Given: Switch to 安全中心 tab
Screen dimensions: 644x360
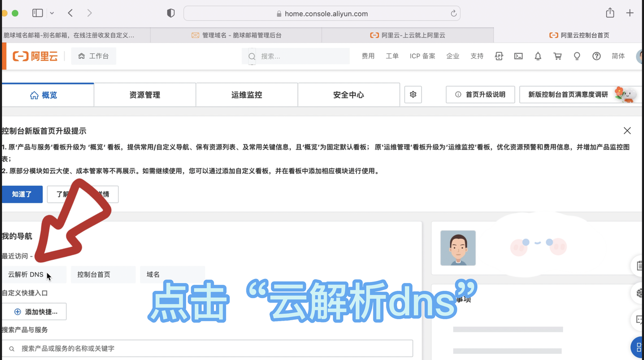Looking at the screenshot, I should pyautogui.click(x=349, y=95).
